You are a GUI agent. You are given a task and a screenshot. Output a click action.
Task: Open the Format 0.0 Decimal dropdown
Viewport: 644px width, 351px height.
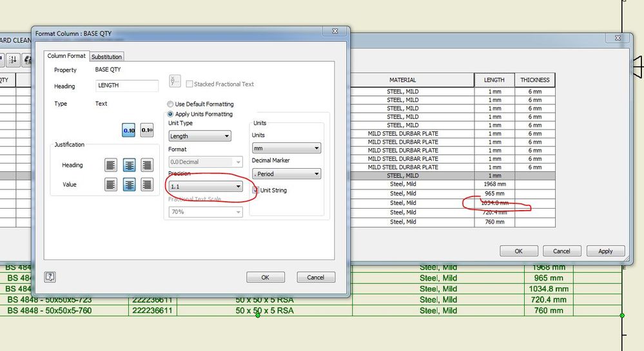[206, 162]
